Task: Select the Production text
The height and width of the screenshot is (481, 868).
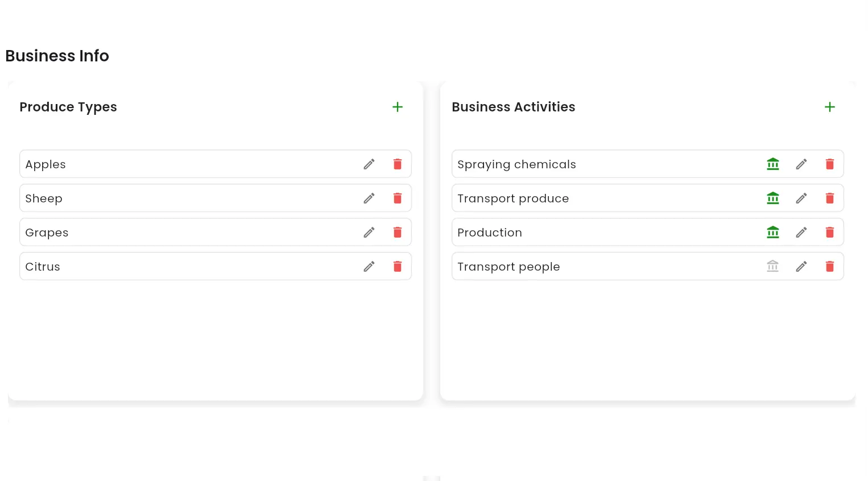Action: 490,233
